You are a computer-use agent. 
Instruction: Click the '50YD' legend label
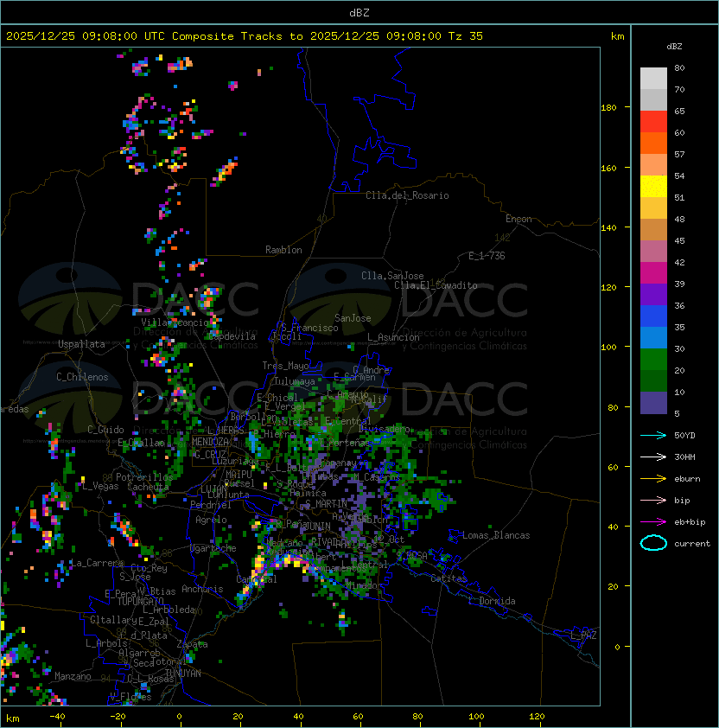click(684, 436)
